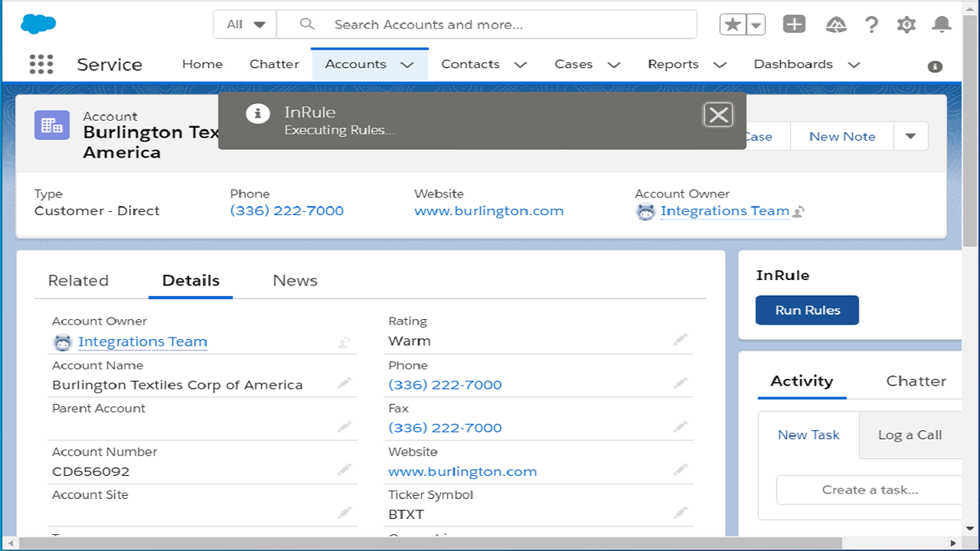Select the Activity tab
This screenshot has height=551, width=980.
(802, 380)
